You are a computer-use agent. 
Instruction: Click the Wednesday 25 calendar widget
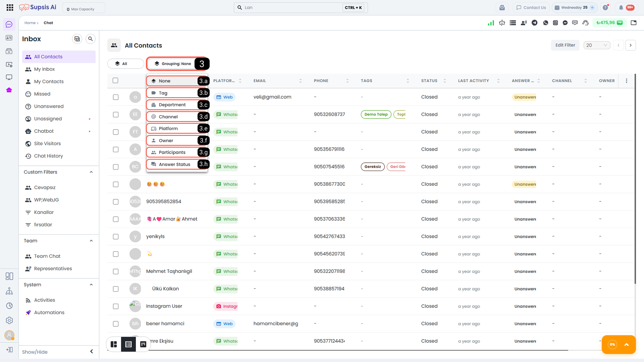pyautogui.click(x=575, y=8)
